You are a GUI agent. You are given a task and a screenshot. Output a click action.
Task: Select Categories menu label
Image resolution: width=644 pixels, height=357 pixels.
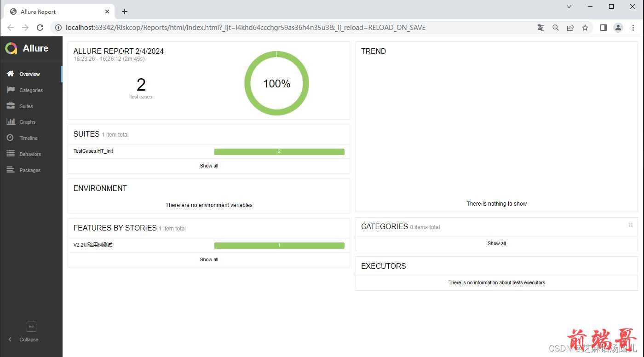[x=31, y=90]
